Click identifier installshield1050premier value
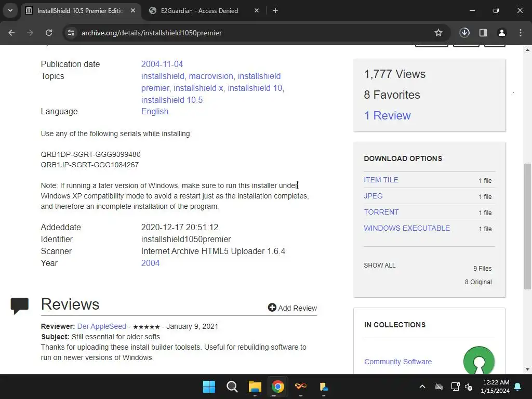This screenshot has width=532, height=399. (186, 239)
